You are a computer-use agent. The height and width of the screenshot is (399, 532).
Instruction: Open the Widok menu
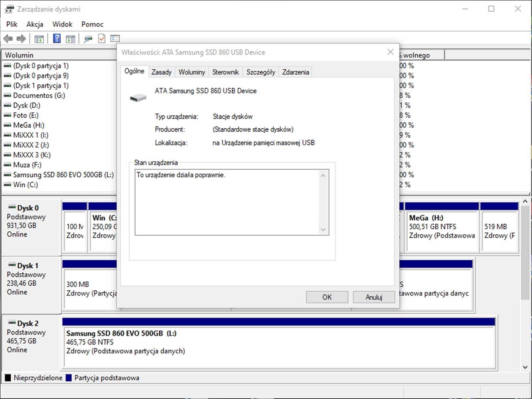point(62,24)
